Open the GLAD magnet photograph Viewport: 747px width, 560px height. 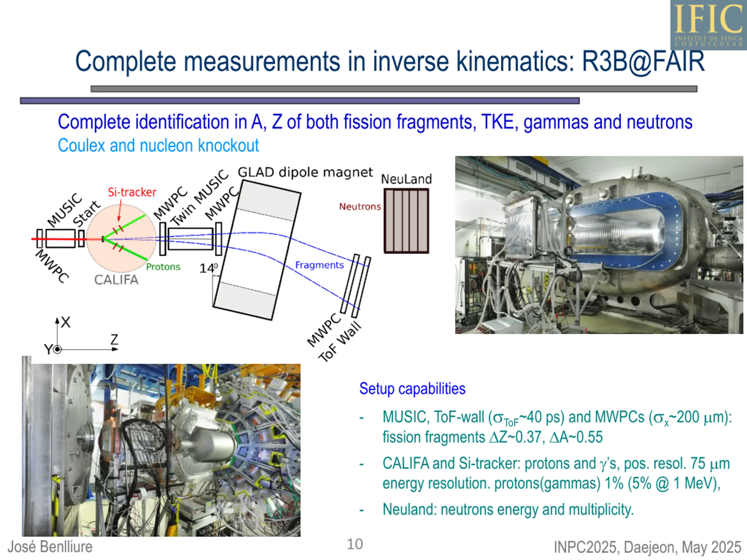(599, 245)
